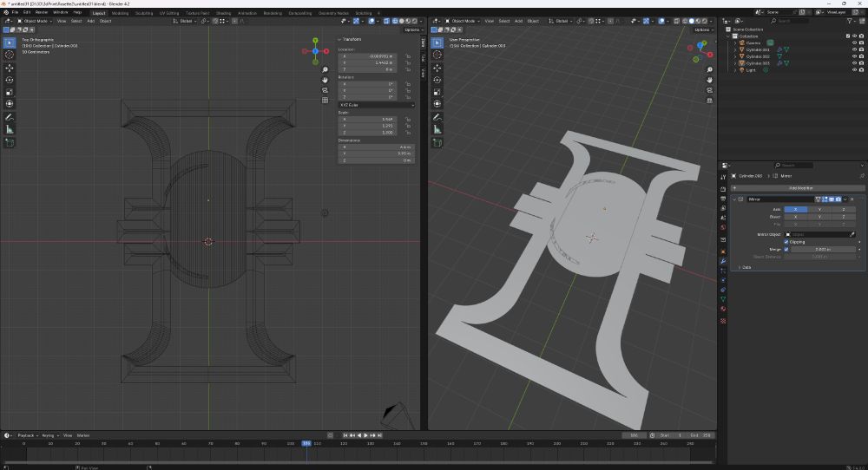Toggle the Merge checkbox
The width and height of the screenshot is (868, 470).
click(786, 250)
